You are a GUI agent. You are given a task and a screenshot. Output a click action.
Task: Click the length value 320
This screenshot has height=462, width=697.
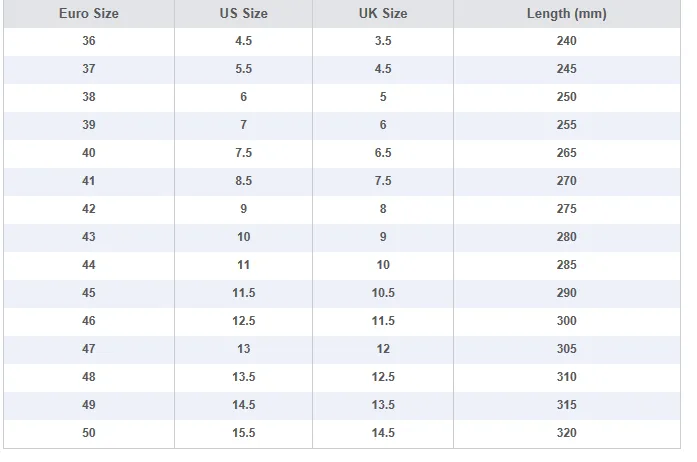[x=567, y=433]
